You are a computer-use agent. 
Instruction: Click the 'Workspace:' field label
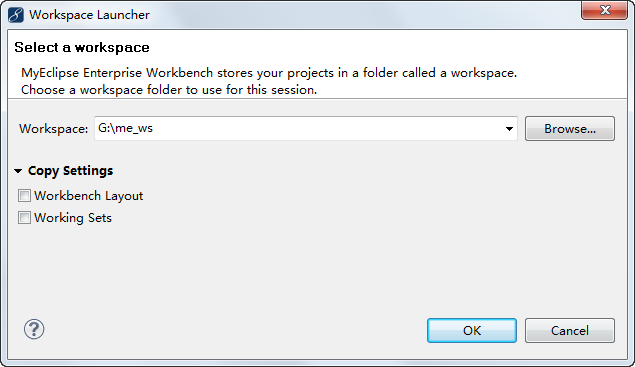click(53, 129)
